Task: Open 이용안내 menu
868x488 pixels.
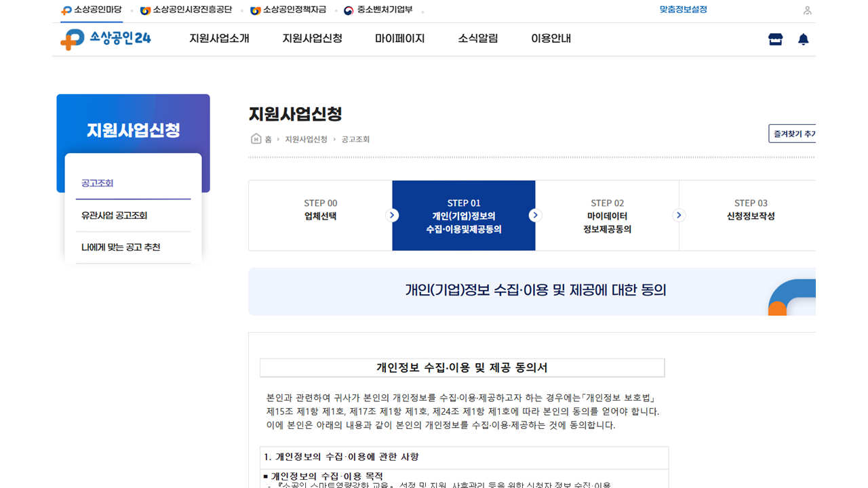Action: pos(551,39)
